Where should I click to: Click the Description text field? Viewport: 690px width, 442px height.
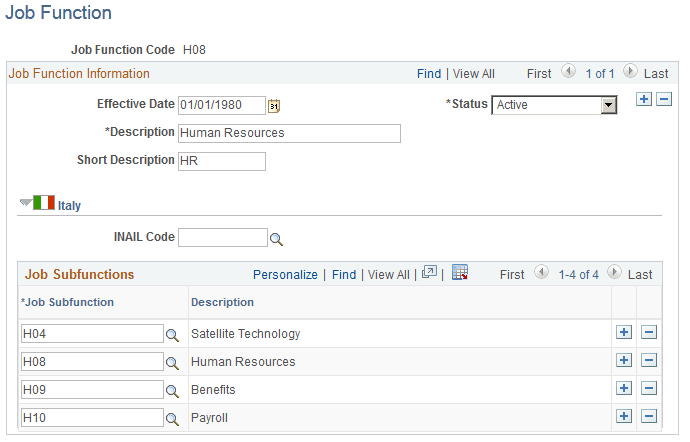pos(288,133)
